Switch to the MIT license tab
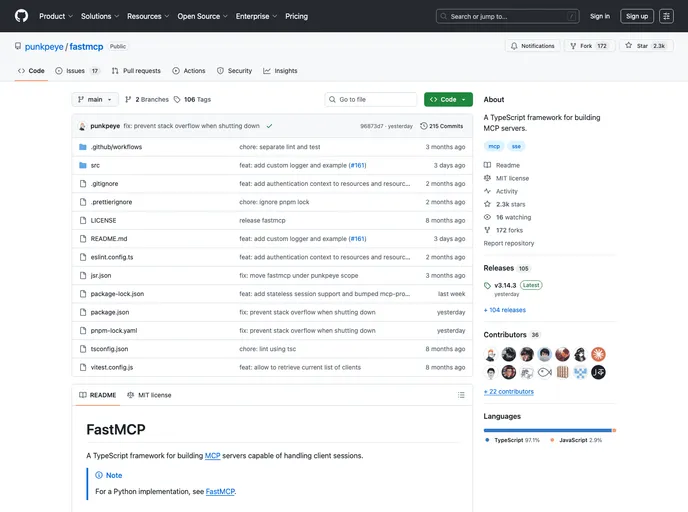This screenshot has width=688, height=512. 149,395
